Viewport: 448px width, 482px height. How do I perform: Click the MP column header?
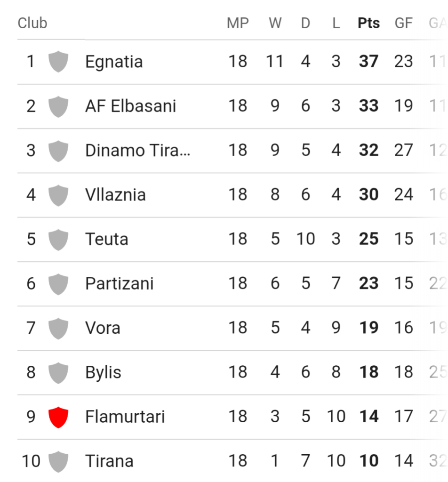pos(238,23)
